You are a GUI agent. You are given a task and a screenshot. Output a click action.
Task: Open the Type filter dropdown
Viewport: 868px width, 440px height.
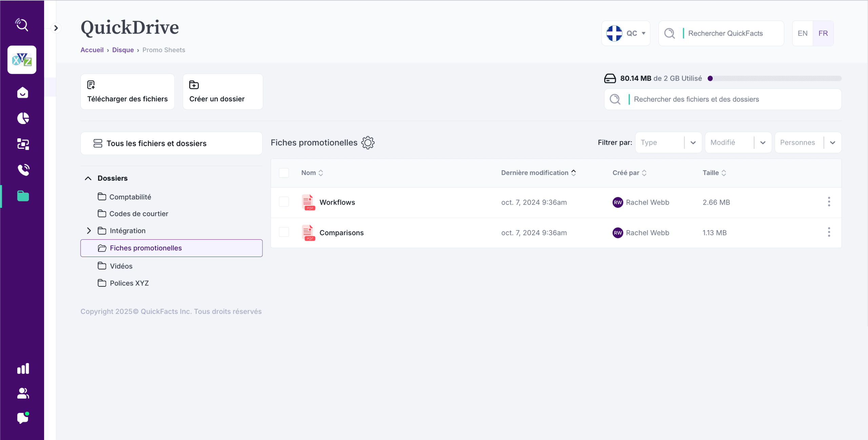[668, 143]
